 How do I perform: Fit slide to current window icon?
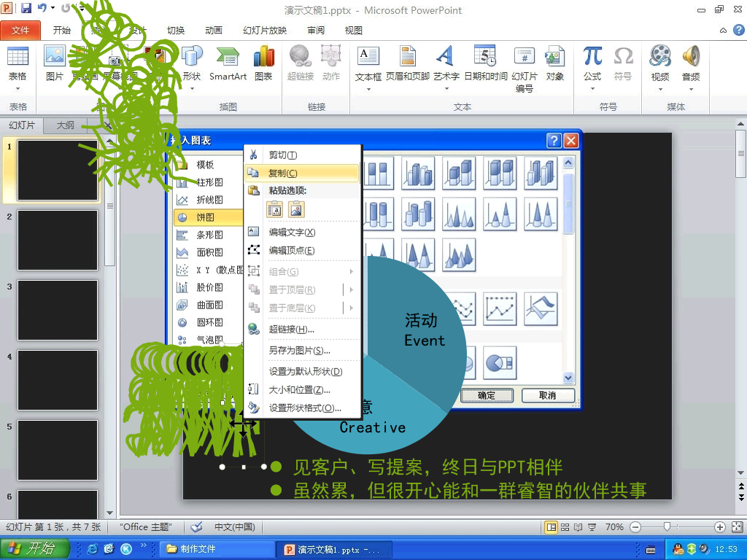pos(737,527)
